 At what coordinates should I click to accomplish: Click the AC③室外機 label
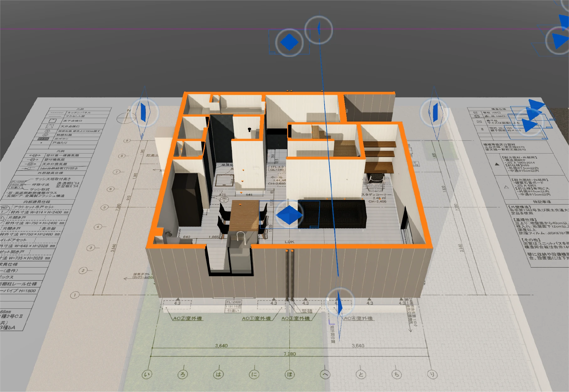tap(295, 318)
